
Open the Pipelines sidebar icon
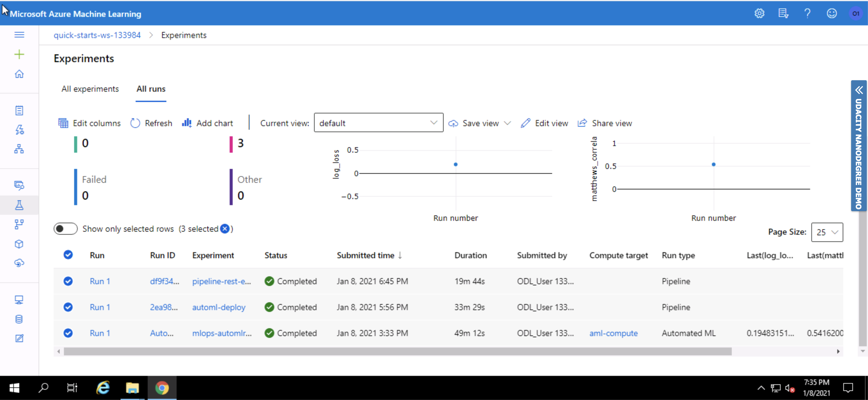(x=19, y=224)
